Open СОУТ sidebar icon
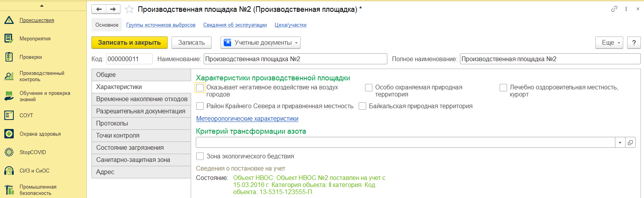Viewport: 644px width, 198px height. coord(9,115)
